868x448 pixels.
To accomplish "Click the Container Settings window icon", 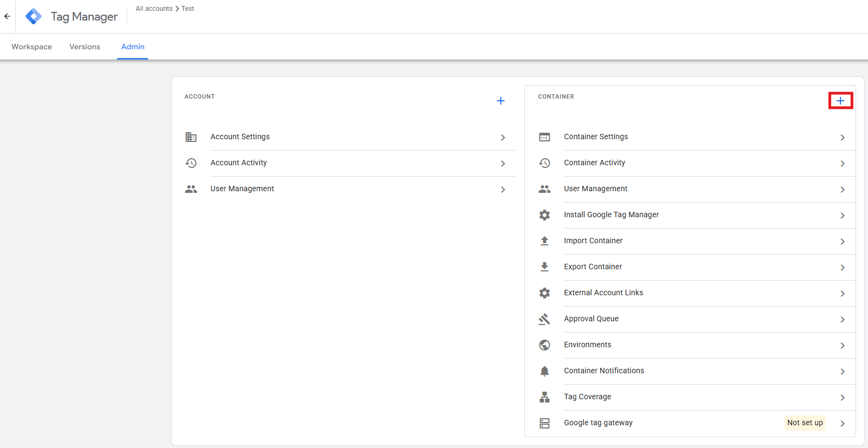I will coord(544,137).
